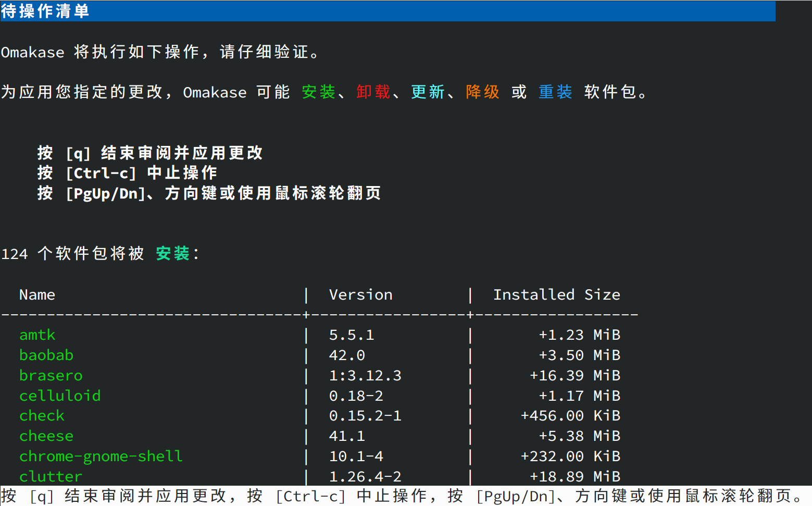Click the Version column header
Viewport: 812px width, 506px height.
(x=361, y=295)
